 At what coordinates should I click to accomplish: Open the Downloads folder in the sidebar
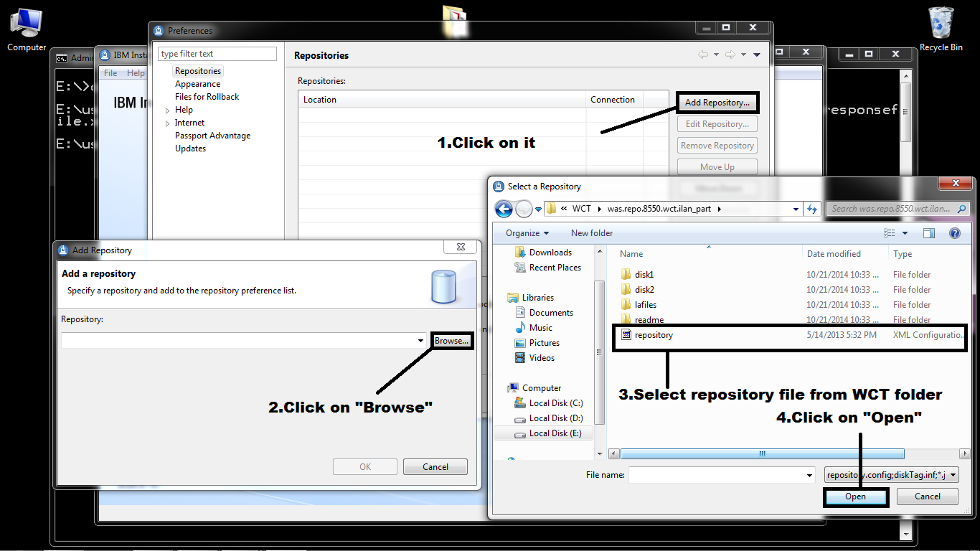pyautogui.click(x=550, y=252)
